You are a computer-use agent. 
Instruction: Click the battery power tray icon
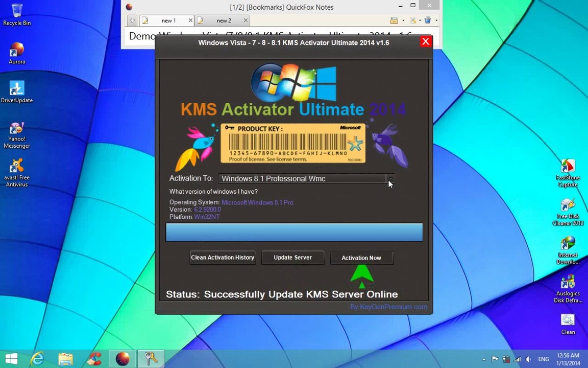tap(506, 359)
